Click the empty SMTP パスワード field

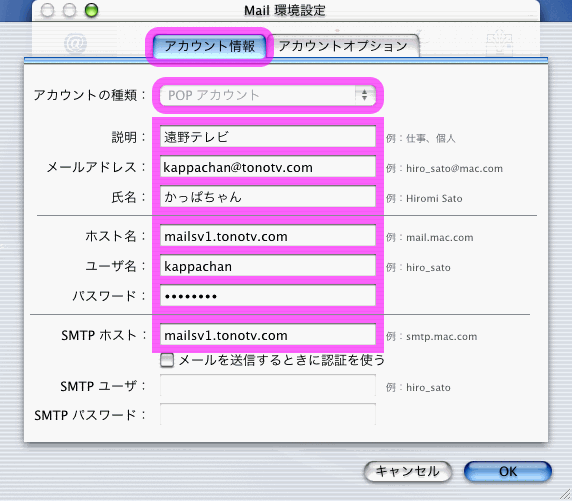coord(268,415)
